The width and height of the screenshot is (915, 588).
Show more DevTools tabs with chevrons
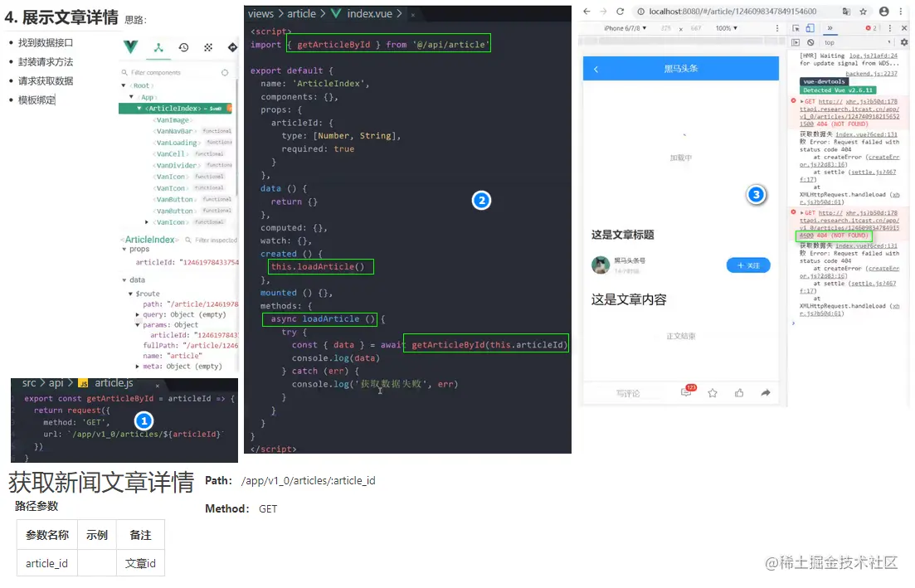click(x=830, y=28)
